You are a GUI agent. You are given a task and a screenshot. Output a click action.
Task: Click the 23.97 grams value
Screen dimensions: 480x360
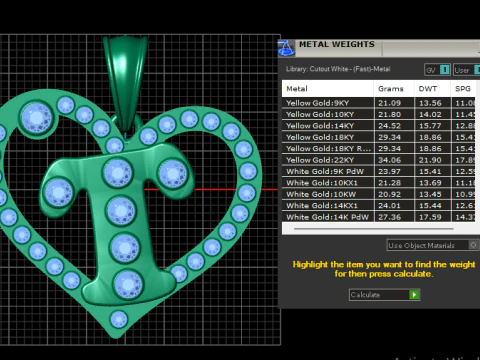[x=389, y=171]
